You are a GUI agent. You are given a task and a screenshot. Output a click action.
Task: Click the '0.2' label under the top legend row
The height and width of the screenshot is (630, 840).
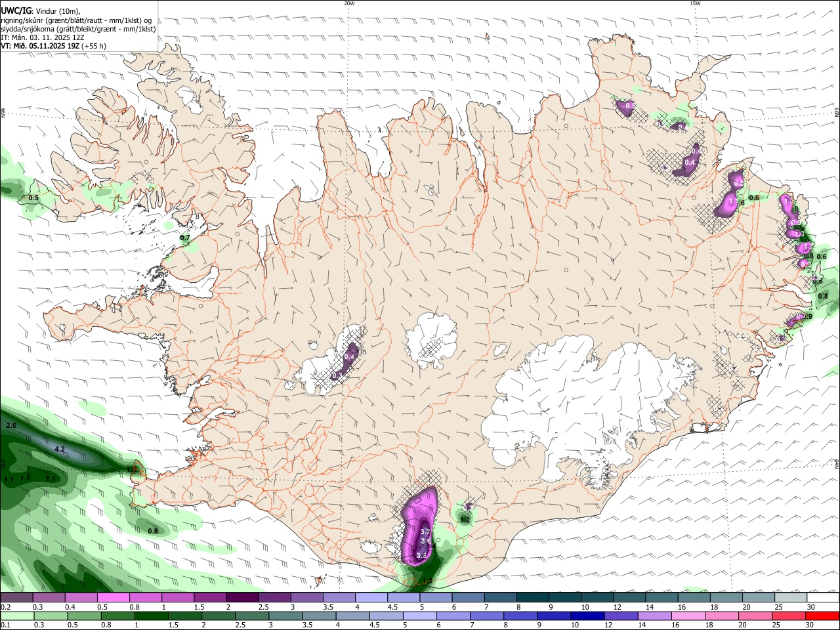tap(5, 607)
